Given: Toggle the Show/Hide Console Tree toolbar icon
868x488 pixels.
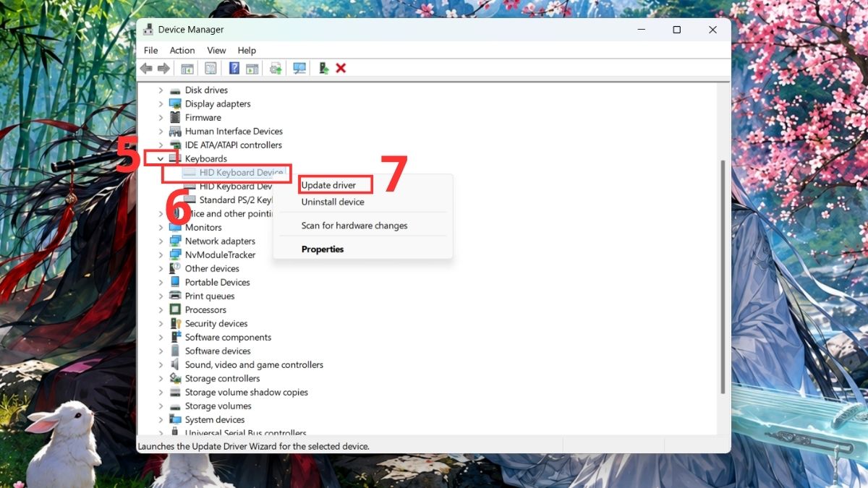Looking at the screenshot, I should [187, 68].
